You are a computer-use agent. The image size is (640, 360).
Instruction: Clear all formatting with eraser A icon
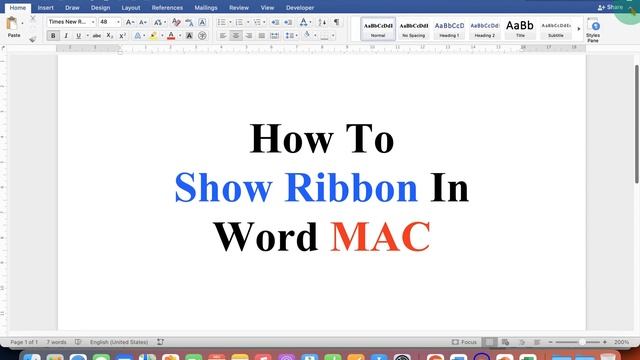[176, 22]
